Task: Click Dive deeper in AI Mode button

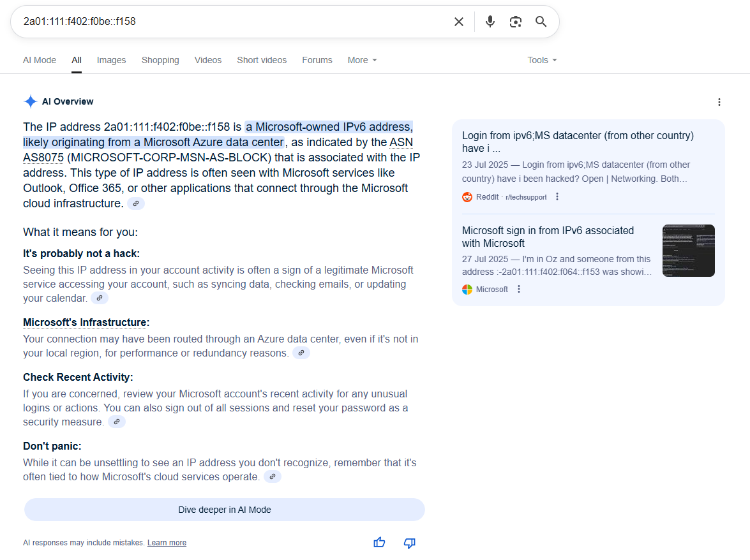Action: tap(225, 510)
